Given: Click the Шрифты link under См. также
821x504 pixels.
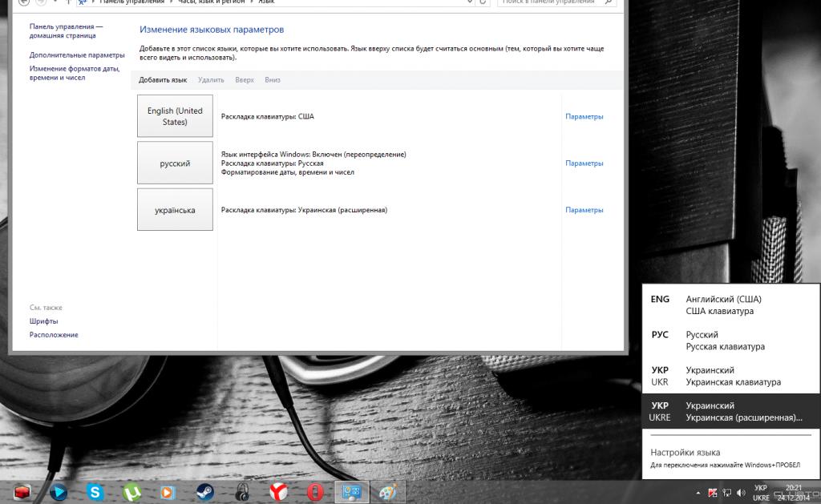Looking at the screenshot, I should 44,321.
